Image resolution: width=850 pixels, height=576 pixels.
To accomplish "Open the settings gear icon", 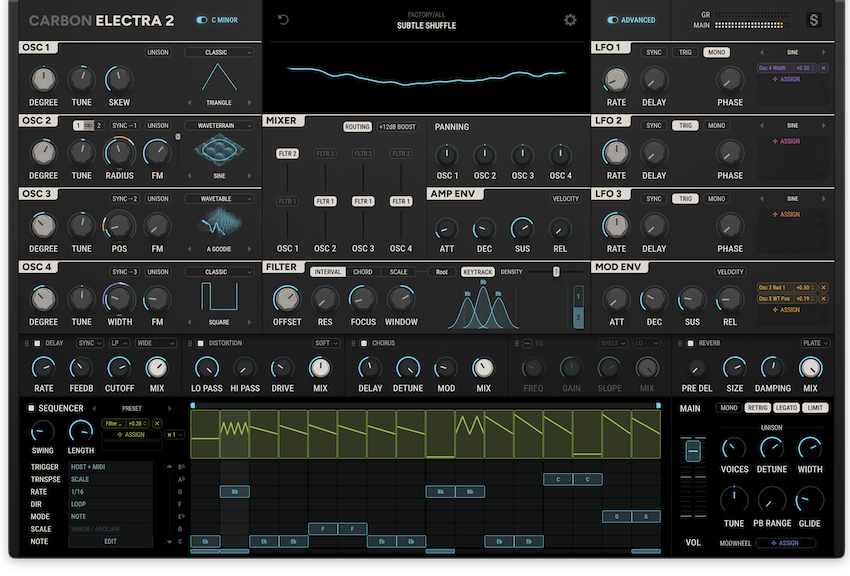I will click(570, 20).
